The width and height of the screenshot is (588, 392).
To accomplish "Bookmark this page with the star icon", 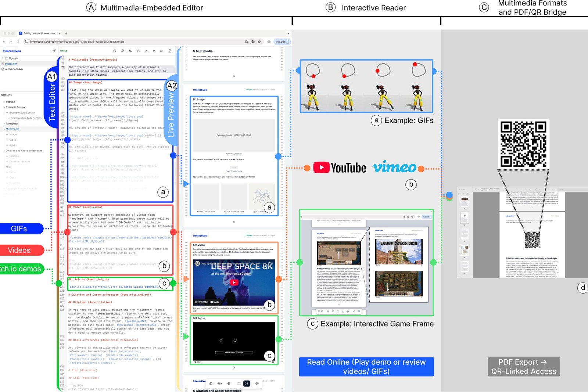I will (259, 42).
